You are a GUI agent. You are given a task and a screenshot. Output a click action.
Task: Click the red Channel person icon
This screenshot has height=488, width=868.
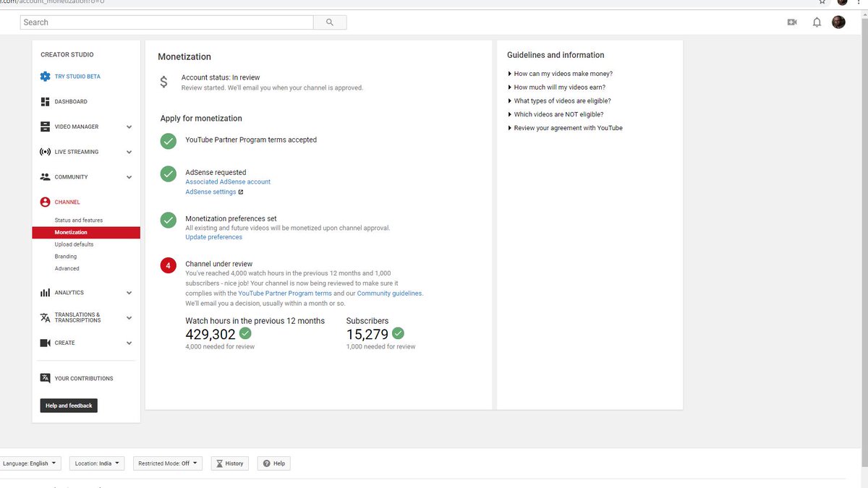(45, 202)
